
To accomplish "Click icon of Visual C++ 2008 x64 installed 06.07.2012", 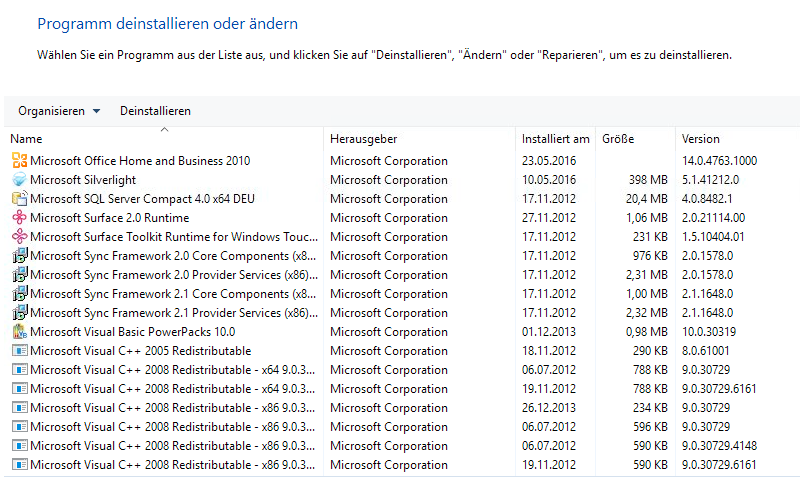I will pyautogui.click(x=19, y=369).
